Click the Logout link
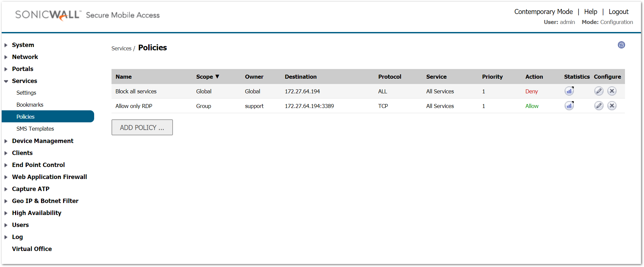 click(x=619, y=12)
